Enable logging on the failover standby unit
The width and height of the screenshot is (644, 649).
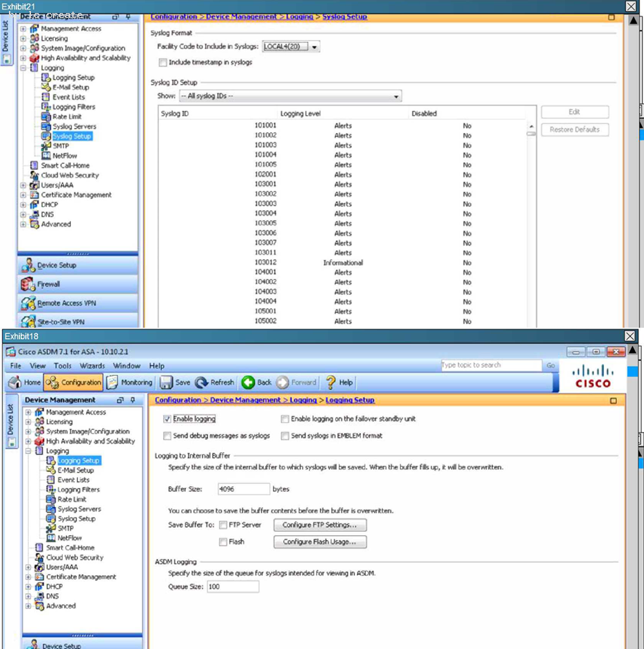pos(284,419)
